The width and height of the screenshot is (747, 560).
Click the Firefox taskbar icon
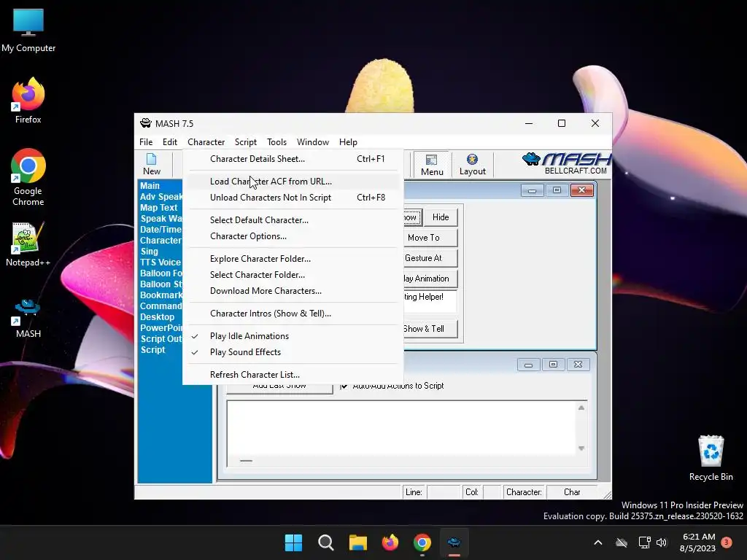390,542
